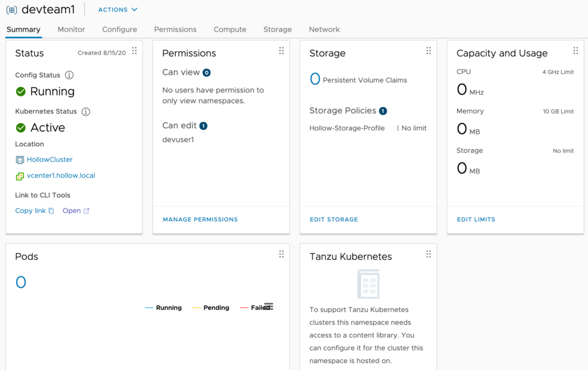
Task: Click drag handle on Storage card
Action: click(428, 51)
